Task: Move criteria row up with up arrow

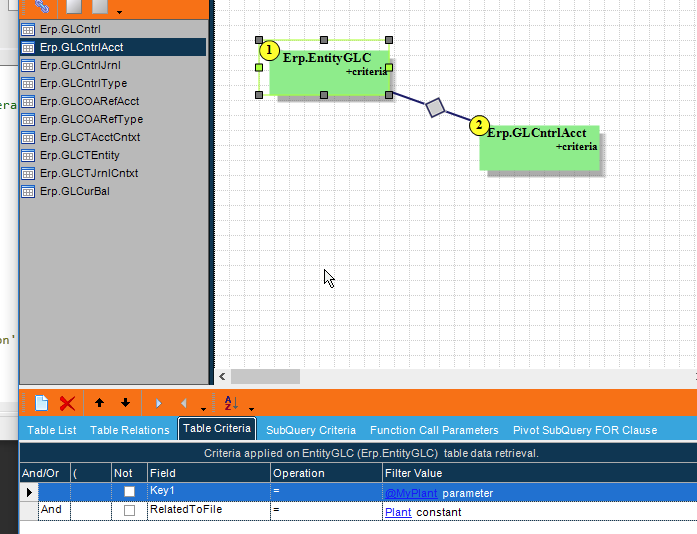Action: tap(100, 403)
